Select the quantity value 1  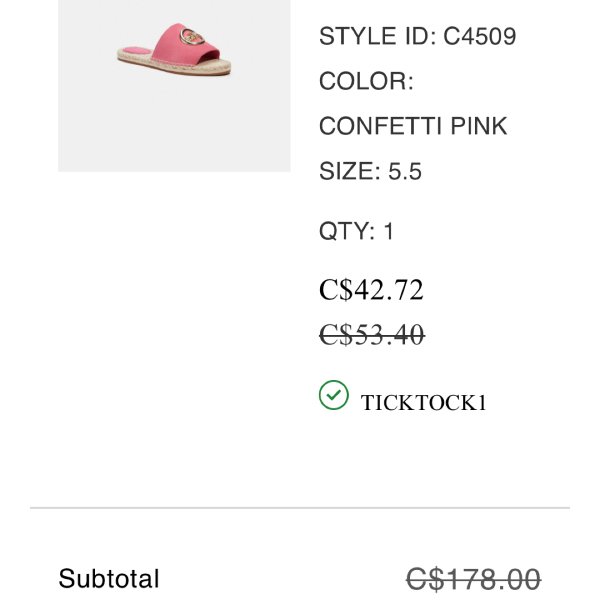[389, 231]
